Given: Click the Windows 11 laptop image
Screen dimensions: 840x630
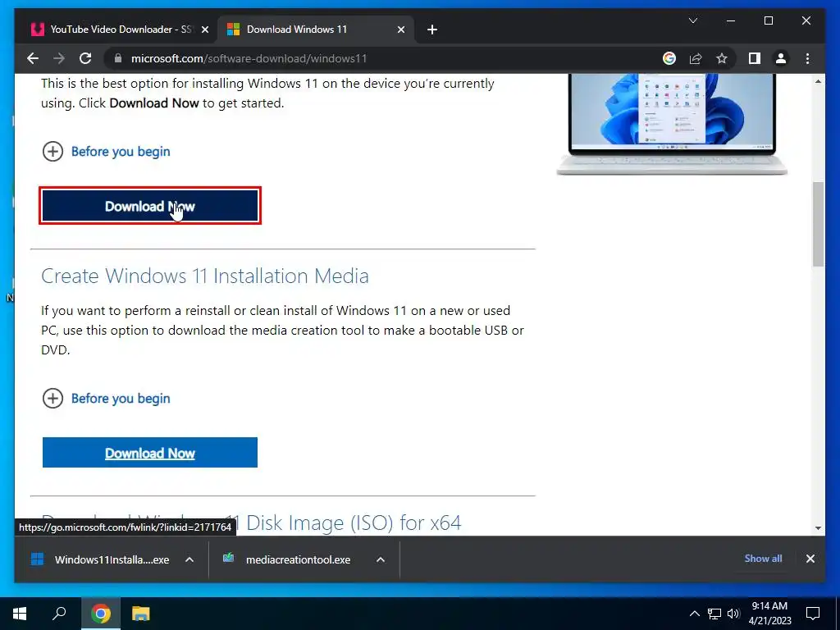Looking at the screenshot, I should (x=672, y=125).
